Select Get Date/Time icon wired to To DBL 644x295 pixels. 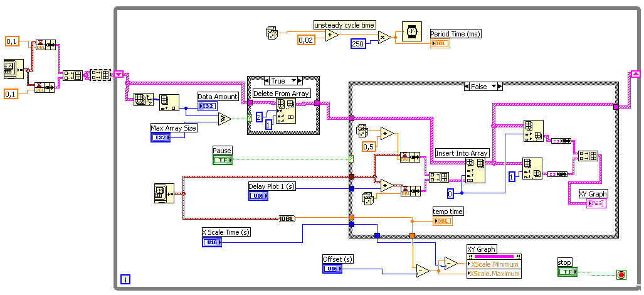point(164,193)
